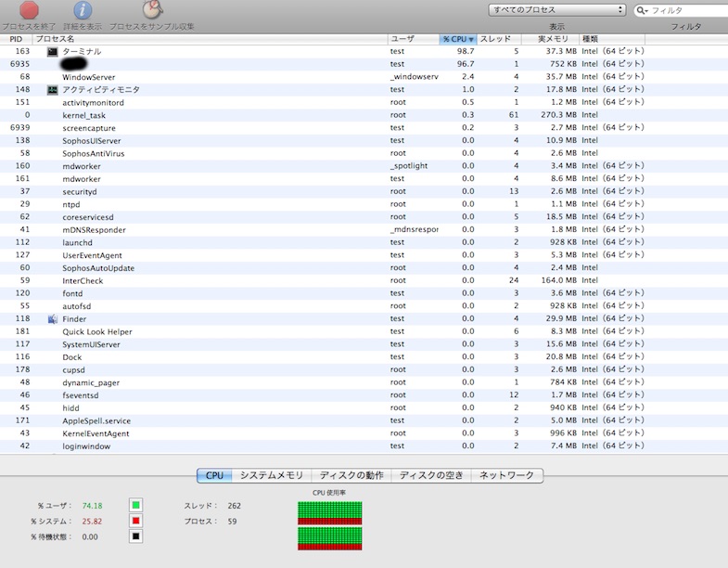This screenshot has width=728, height=568.
Task: Switch to the システムメモリ tab
Action: pos(272,475)
